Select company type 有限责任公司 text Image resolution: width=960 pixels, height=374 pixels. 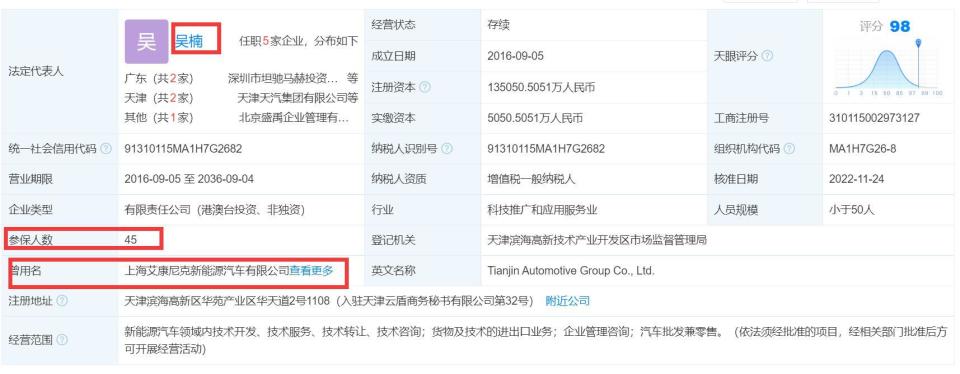(214, 210)
